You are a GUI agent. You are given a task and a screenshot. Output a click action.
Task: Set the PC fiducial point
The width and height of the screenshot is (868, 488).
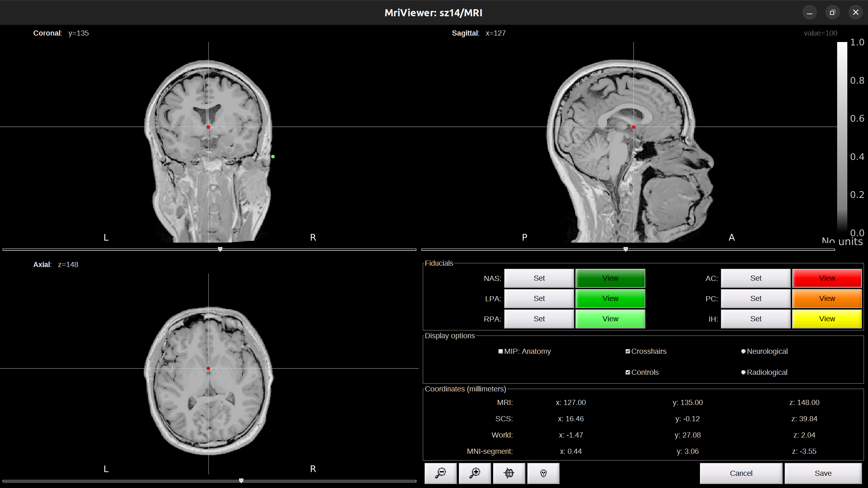[756, 299]
